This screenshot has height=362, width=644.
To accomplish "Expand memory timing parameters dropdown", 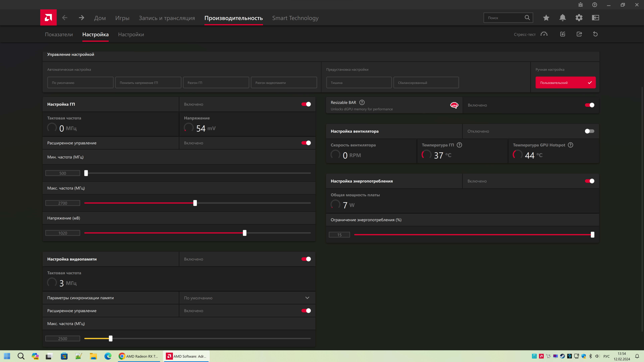I will pos(307,298).
